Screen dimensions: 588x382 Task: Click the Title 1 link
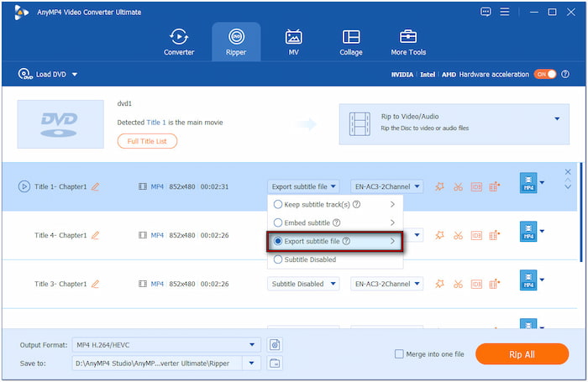pyautogui.click(x=156, y=123)
